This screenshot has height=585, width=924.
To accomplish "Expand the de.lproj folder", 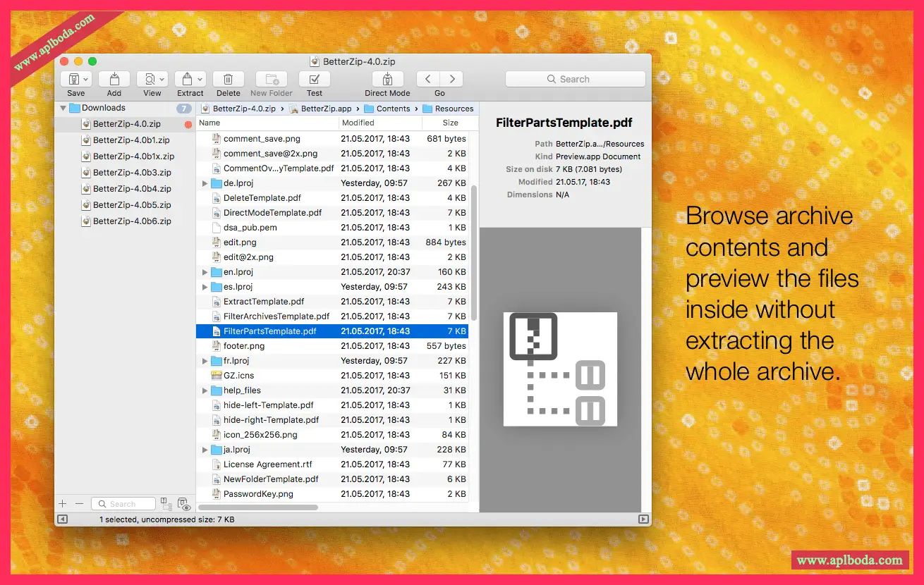I will pyautogui.click(x=205, y=183).
